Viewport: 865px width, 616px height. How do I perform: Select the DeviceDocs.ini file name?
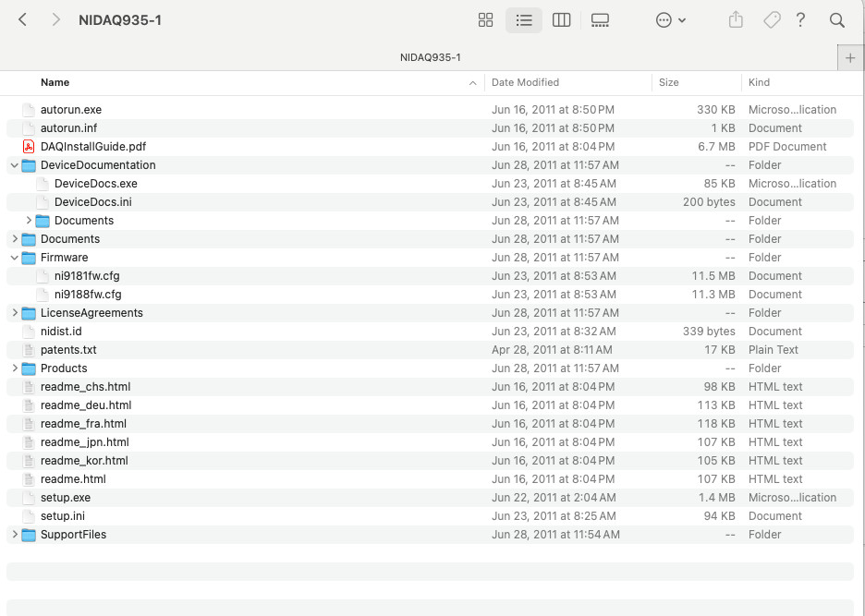[92, 202]
